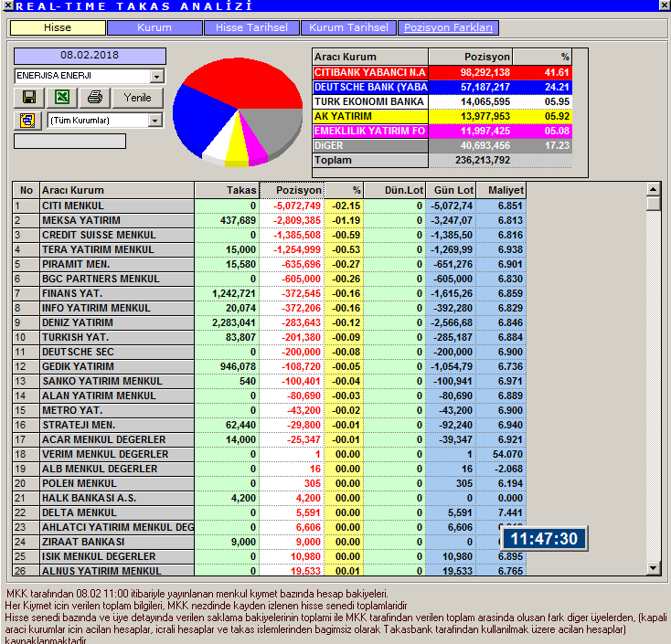Switch to the Hisse tab

click(x=58, y=27)
